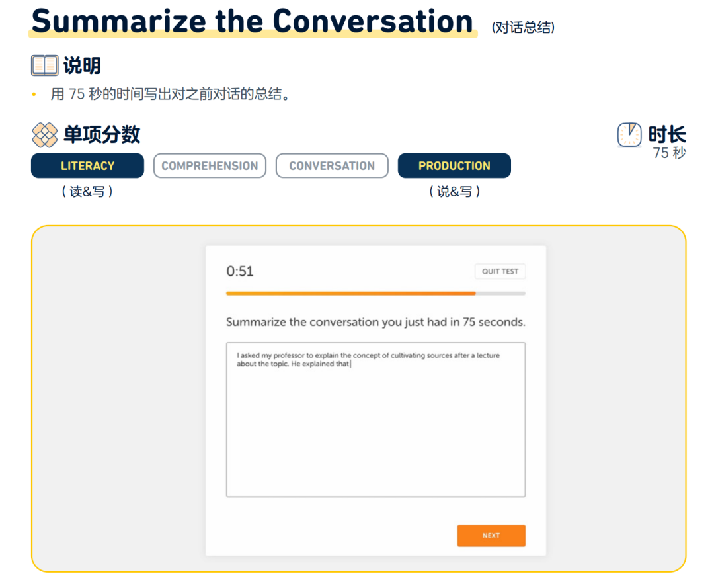Click the orange timer progress bar

tap(350, 293)
